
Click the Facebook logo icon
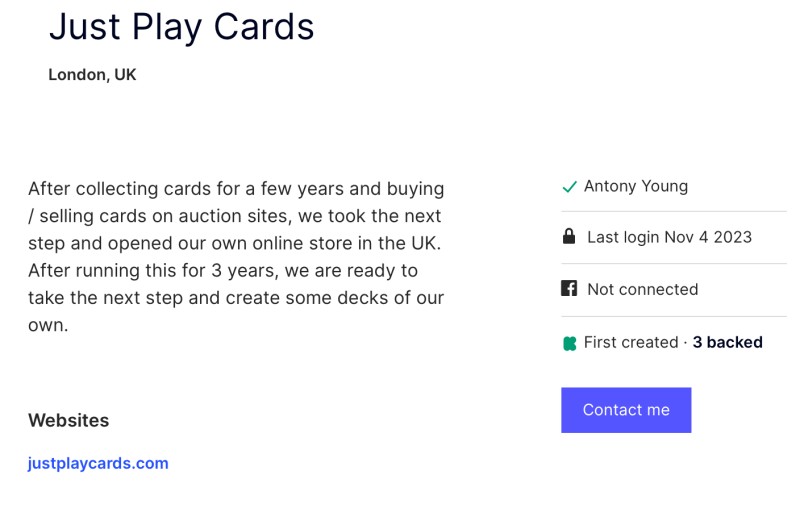click(569, 289)
